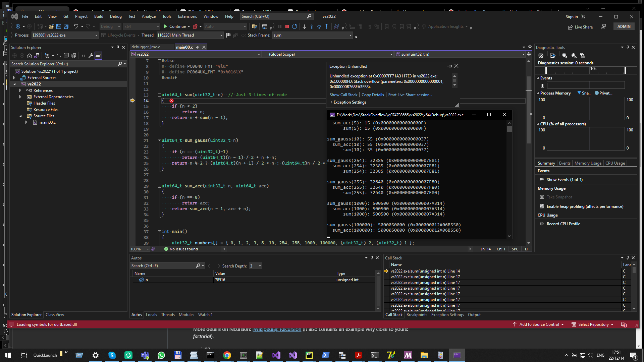Image resolution: width=644 pixels, height=362 pixels.
Task: Click the exception red X on line 14
Action: (171, 101)
